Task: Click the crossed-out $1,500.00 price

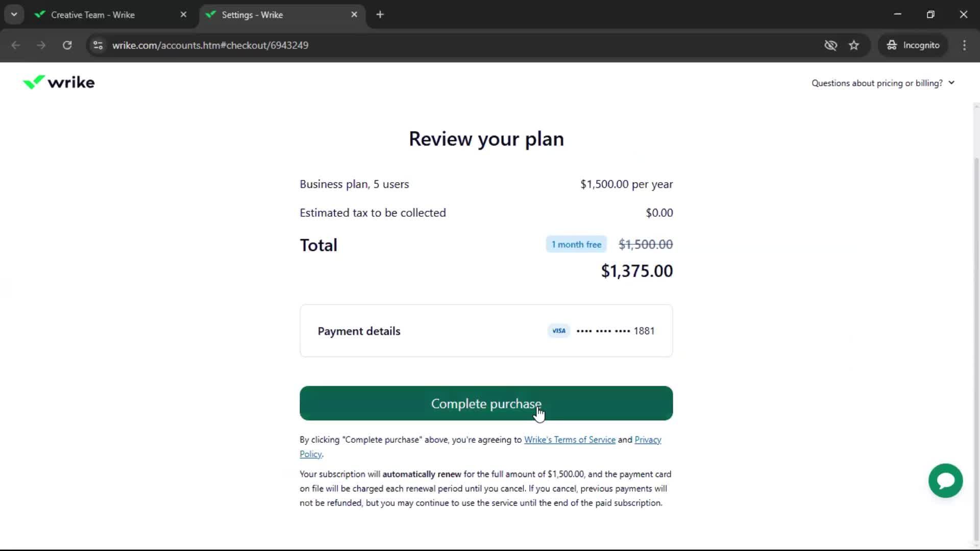Action: pos(646,244)
